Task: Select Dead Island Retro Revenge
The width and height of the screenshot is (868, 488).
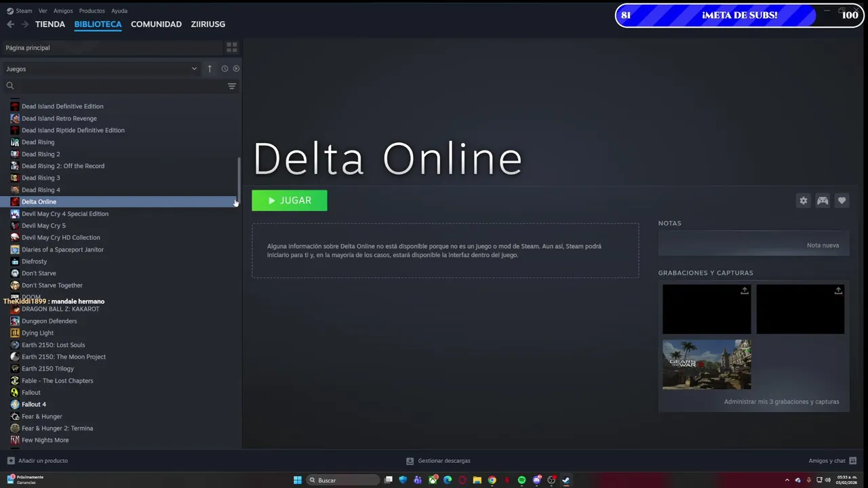Action: tap(59, 119)
